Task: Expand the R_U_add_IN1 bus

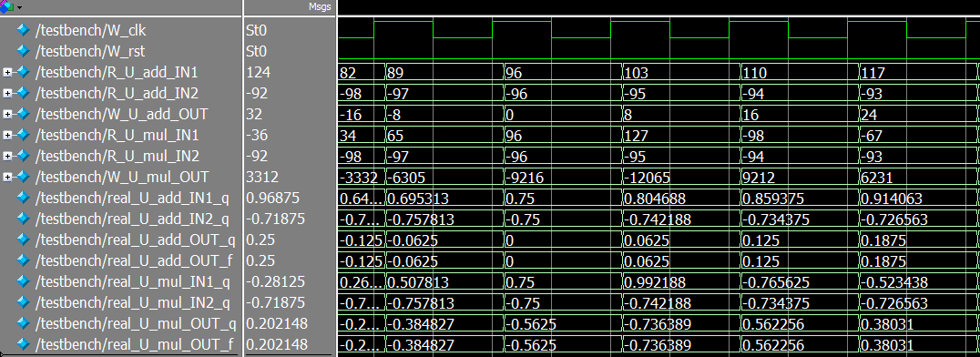Action: point(7,73)
